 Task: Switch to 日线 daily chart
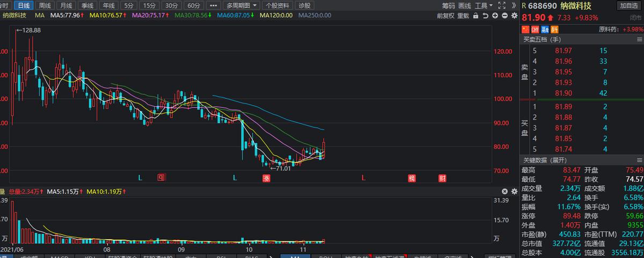point(23,5)
